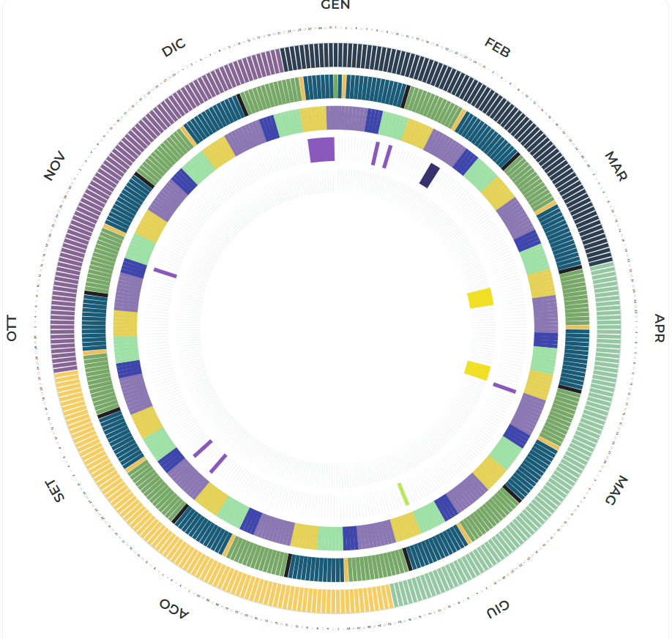The image size is (672, 639).
Task: Select the dark navy event block
Action: pos(430,176)
